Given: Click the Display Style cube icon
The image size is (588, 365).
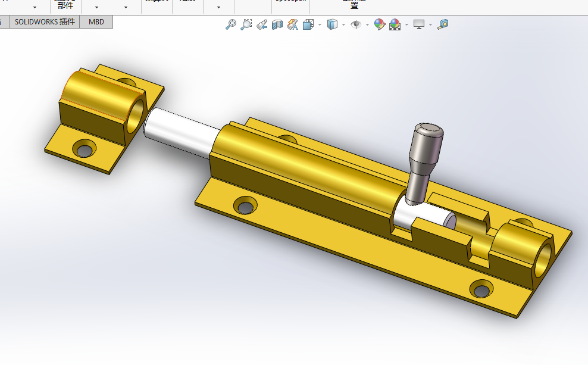Looking at the screenshot, I should [x=333, y=24].
